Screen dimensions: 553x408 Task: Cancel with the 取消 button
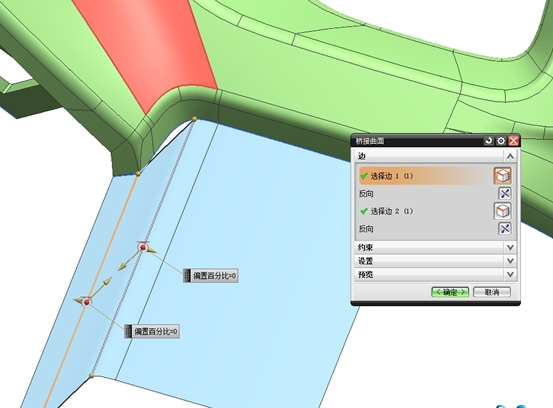coord(492,292)
